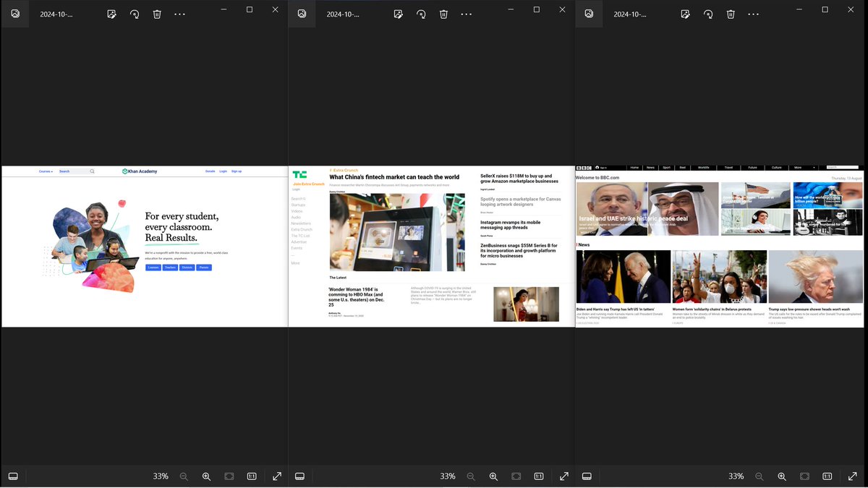This screenshot has height=488, width=868.
Task: Zoom out in the TechCrunch window
Action: pos(471,476)
